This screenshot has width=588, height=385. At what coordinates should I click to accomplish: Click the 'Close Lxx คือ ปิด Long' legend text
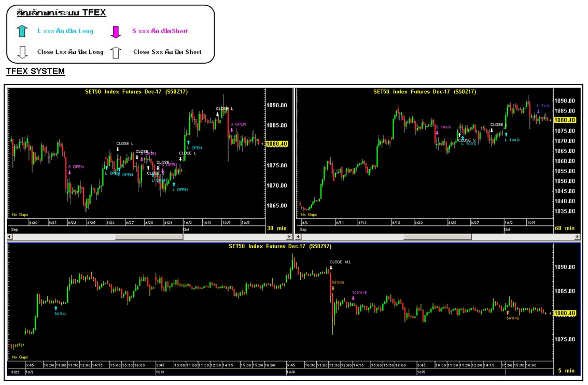click(71, 52)
